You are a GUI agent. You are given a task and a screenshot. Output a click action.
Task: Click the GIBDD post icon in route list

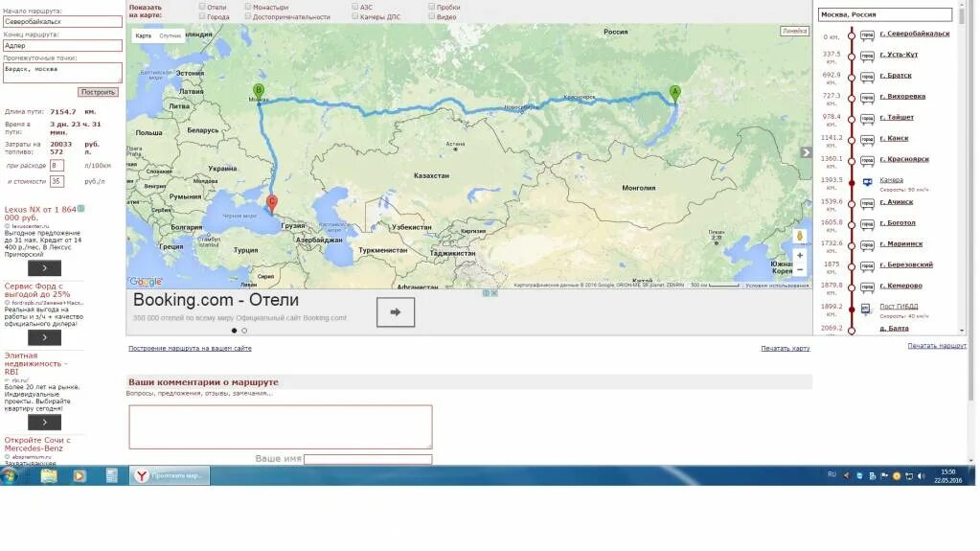pos(866,309)
